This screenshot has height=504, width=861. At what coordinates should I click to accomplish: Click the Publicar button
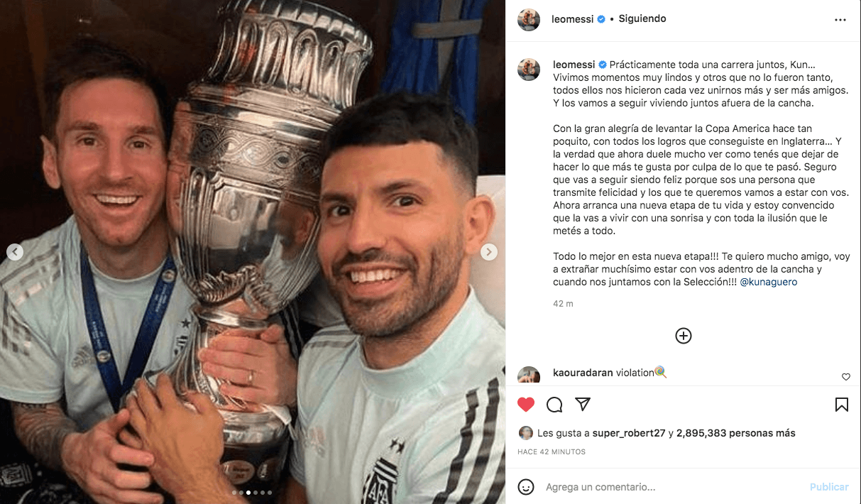(829, 487)
